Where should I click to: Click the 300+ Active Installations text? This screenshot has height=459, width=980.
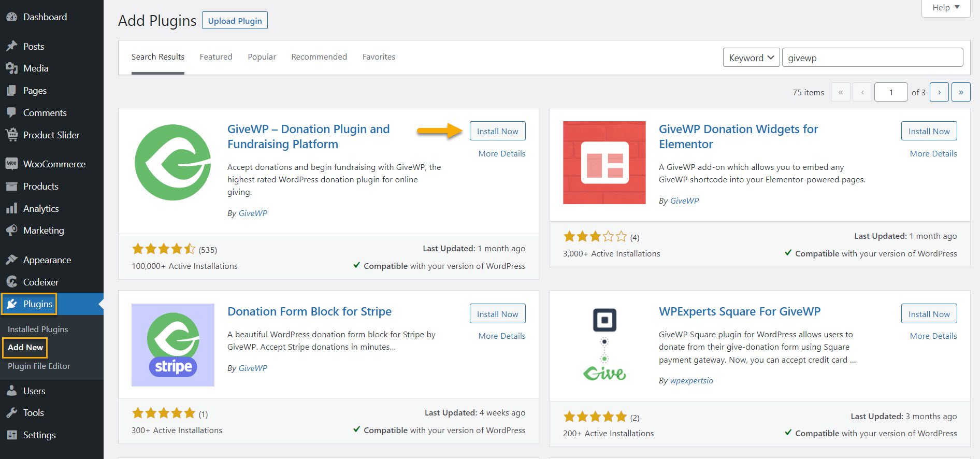[177, 431]
